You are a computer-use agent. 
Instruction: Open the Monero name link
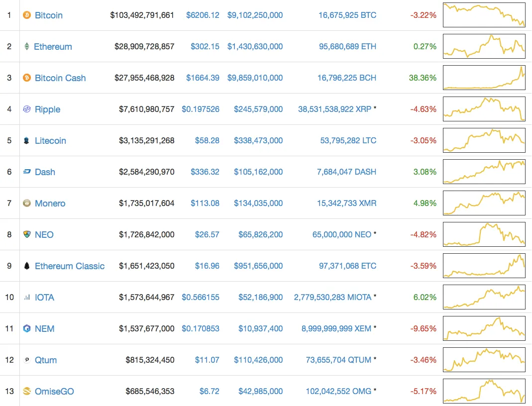50,203
